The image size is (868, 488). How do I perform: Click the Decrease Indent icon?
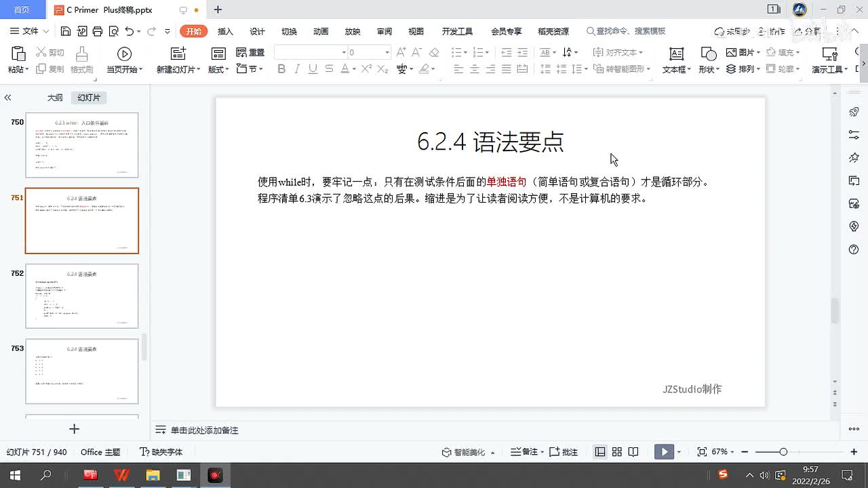point(506,52)
